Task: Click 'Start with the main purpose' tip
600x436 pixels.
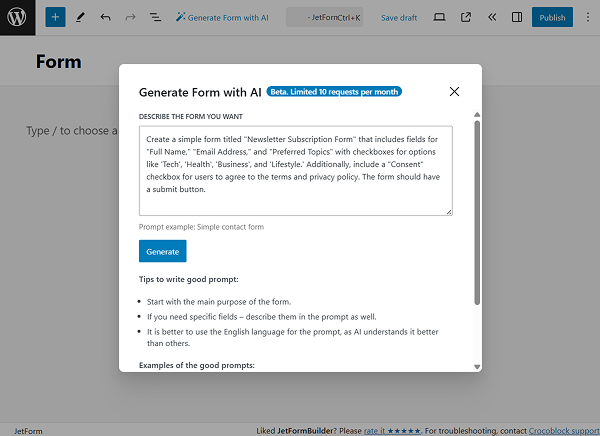Action: (x=219, y=302)
